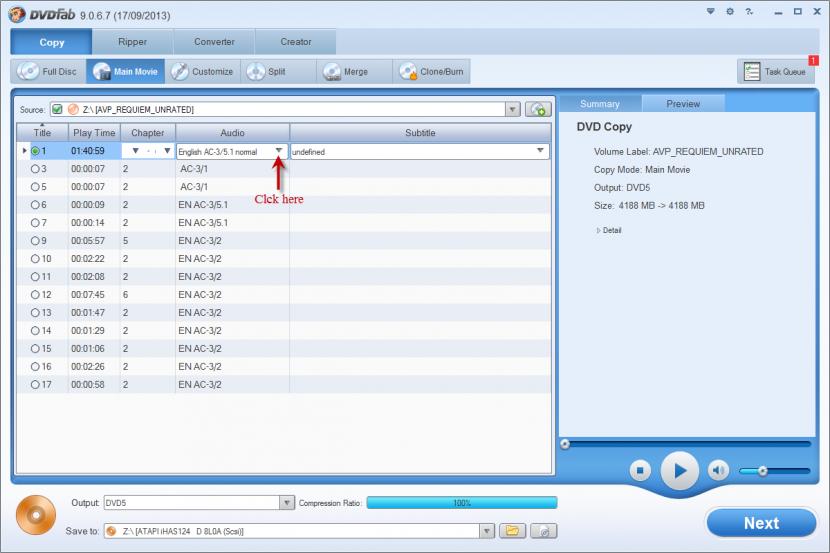The image size is (830, 553).
Task: Sort by Title column header
Action: tap(42, 133)
